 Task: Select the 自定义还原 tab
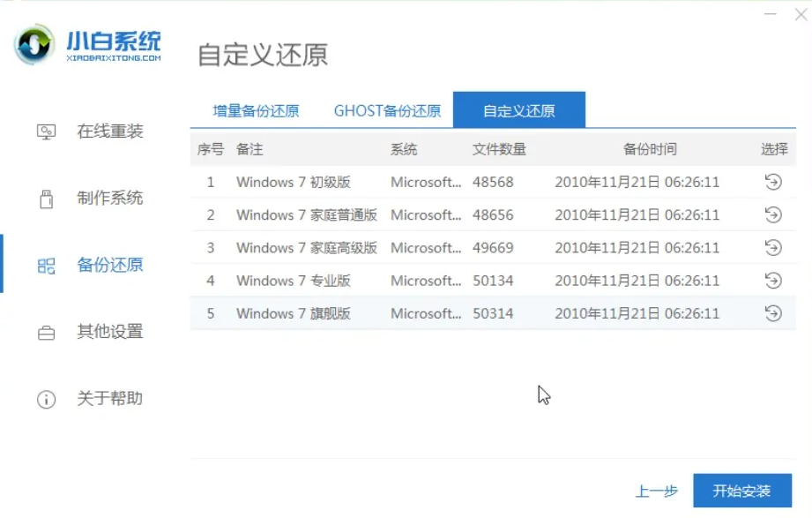coord(518,111)
